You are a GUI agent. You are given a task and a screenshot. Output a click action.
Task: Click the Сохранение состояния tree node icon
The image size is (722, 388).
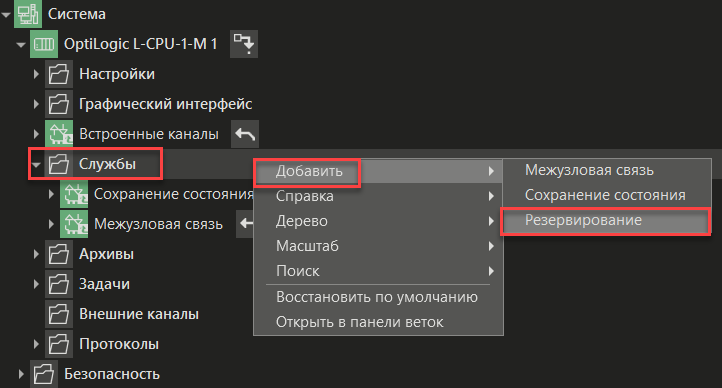[74, 194]
